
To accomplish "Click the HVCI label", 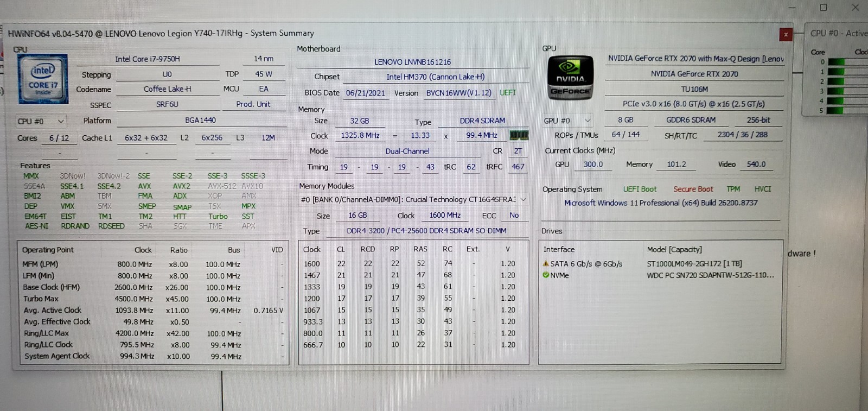I will coord(763,189).
